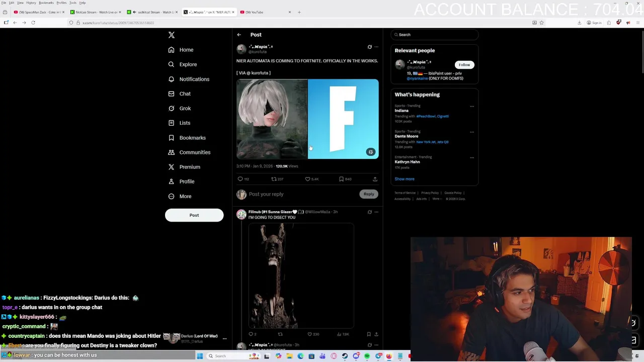
Task: Click the Grok icon on main post
Action: [369, 47]
